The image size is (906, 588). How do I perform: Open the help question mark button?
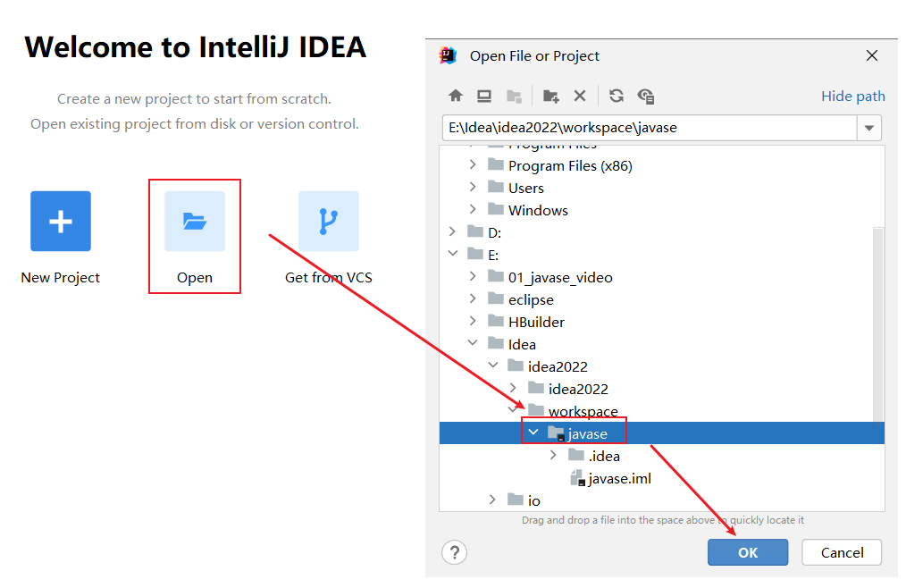coord(455,552)
